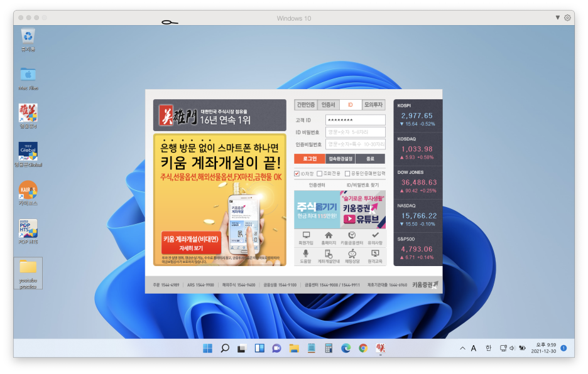Screen dimensions: 588x374
Task: Select the 영웅문4 desktop shortcut
Action: (x=28, y=116)
